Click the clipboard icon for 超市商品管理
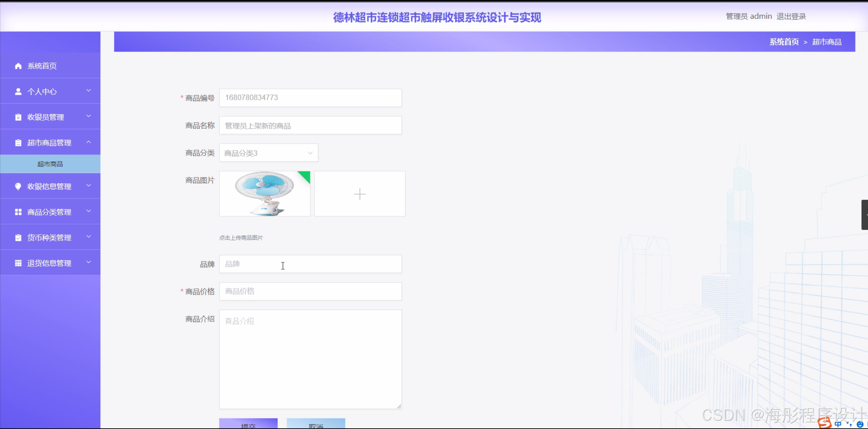This screenshot has width=868, height=429. pyautogui.click(x=18, y=143)
